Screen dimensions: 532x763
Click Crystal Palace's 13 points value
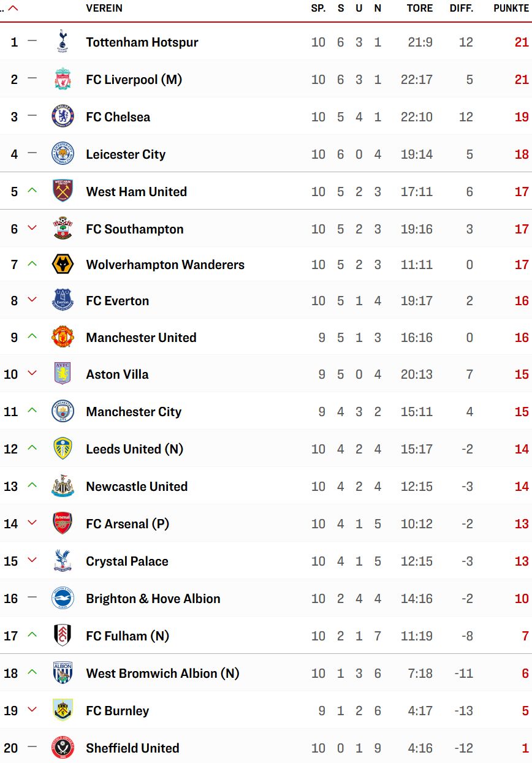click(522, 561)
